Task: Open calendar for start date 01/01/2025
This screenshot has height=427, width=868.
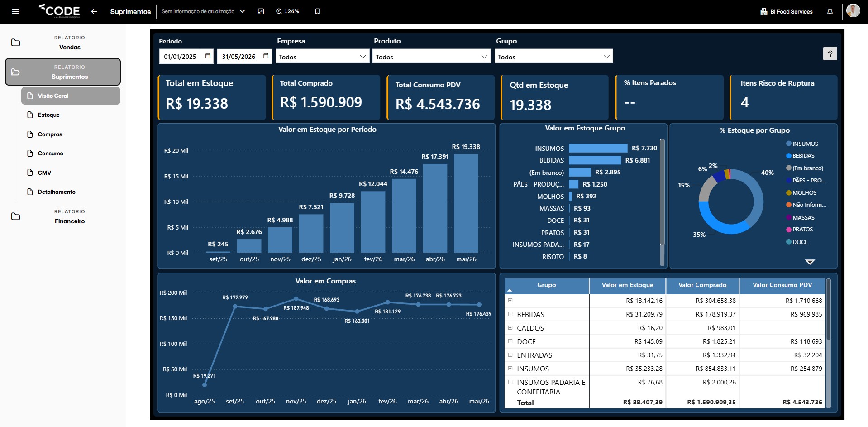Action: coord(208,56)
